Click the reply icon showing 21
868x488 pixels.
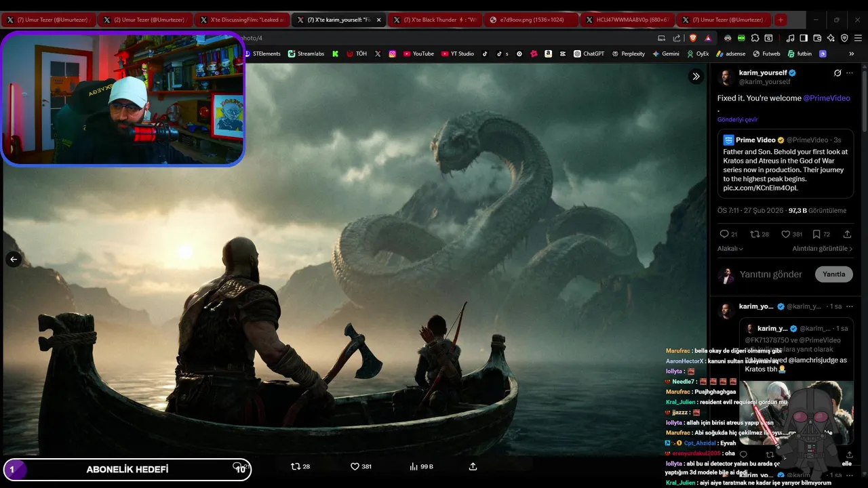(728, 234)
